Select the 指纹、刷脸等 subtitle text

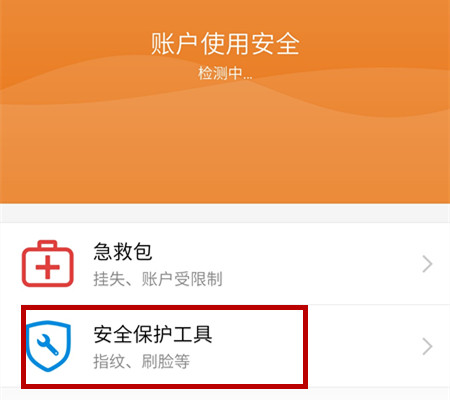click(x=141, y=361)
